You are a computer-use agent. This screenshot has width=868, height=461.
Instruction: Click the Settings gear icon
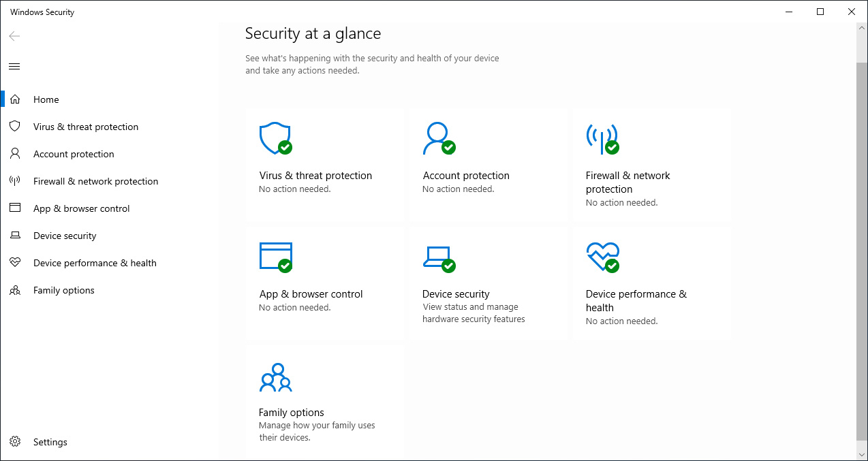(x=15, y=442)
